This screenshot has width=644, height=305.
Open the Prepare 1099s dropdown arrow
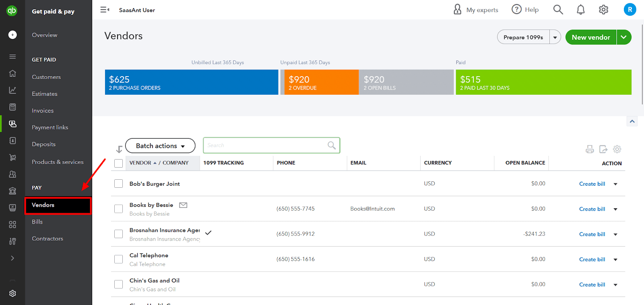pos(555,37)
